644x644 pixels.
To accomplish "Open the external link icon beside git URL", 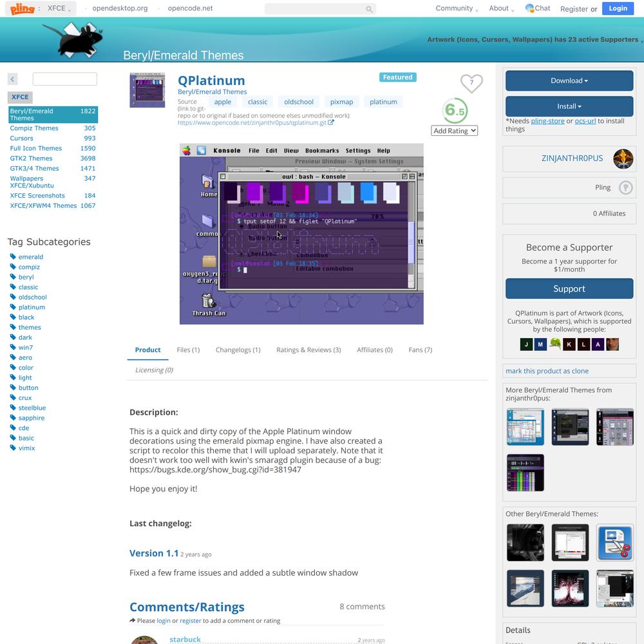I will click(331, 122).
